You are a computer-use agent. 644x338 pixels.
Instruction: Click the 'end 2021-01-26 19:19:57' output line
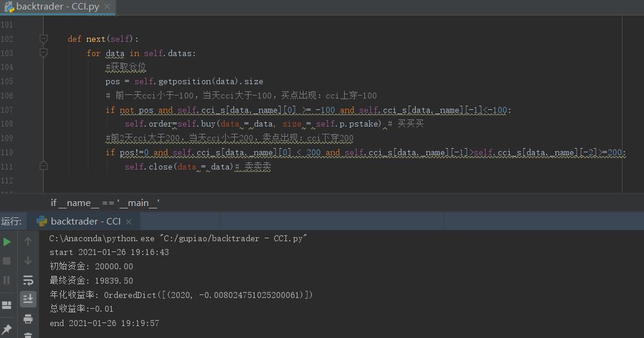pyautogui.click(x=105, y=323)
